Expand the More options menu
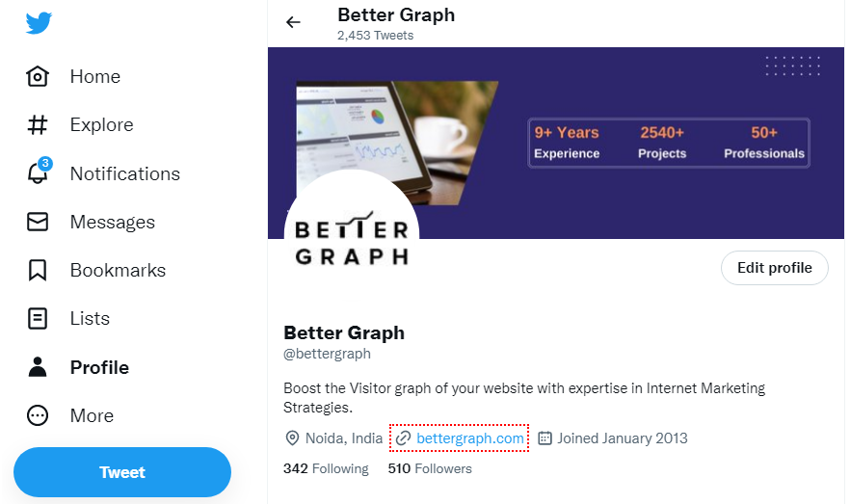Viewport: 850px width, 504px height. point(38,415)
